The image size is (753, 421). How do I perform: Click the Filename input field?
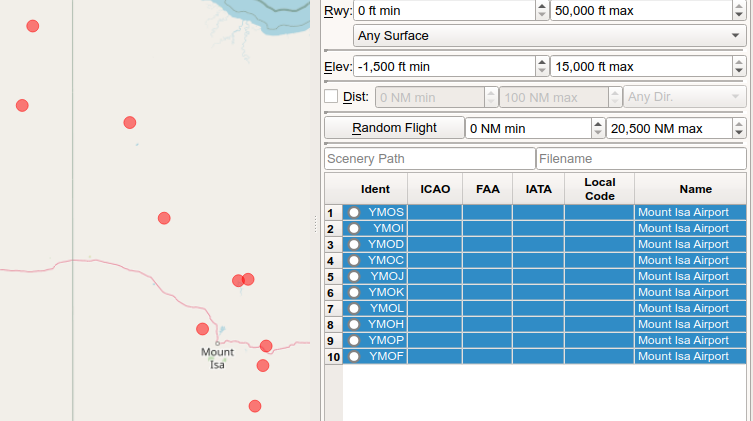pos(641,158)
